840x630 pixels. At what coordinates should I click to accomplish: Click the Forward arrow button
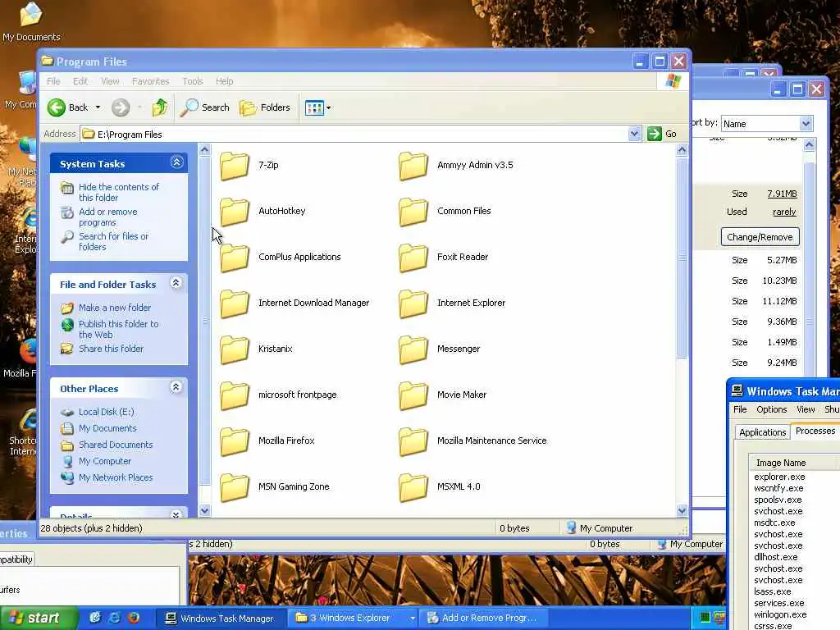[x=121, y=107]
